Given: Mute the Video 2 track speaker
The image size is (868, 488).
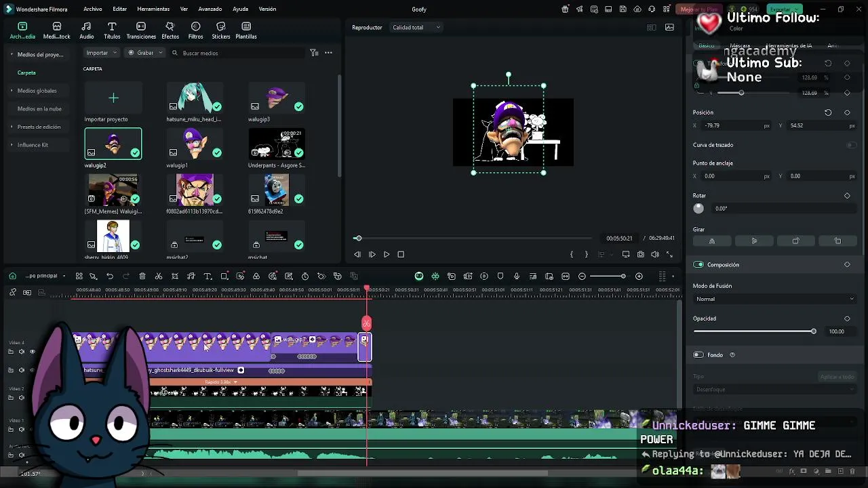Looking at the screenshot, I should (x=21, y=398).
